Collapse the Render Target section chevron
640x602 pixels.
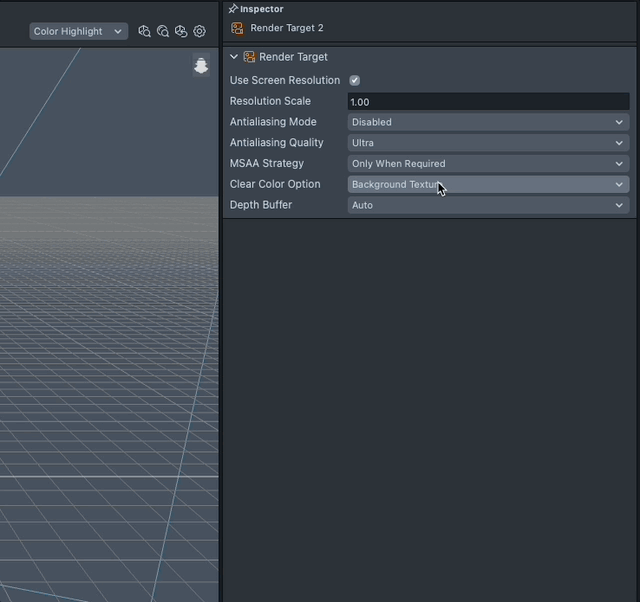234,57
